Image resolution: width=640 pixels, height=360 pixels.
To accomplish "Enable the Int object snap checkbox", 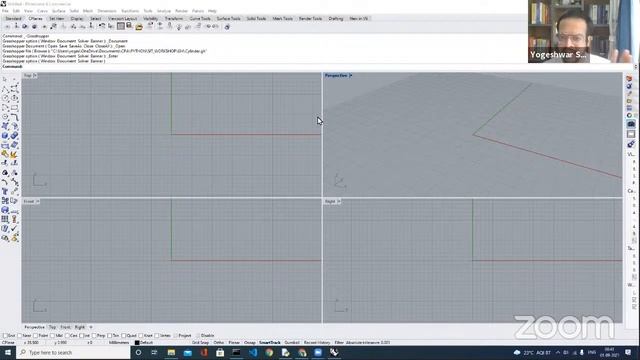I will pos(81,336).
